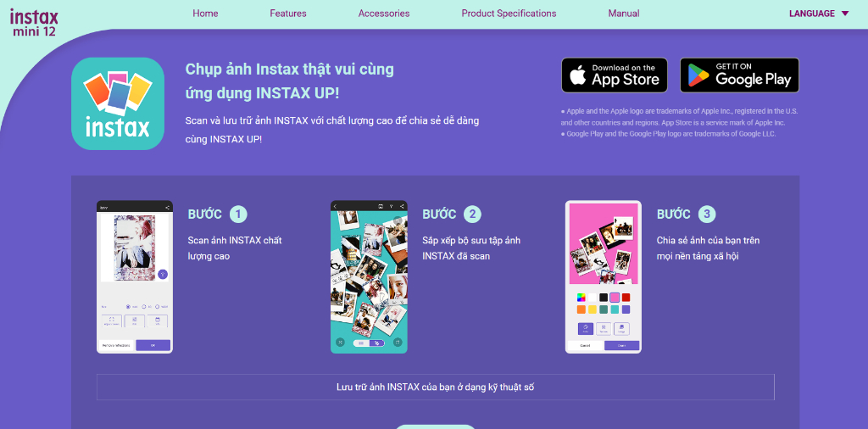Screen dimensions: 868x429
Task: Get it on Google Play button
Action: pos(739,75)
